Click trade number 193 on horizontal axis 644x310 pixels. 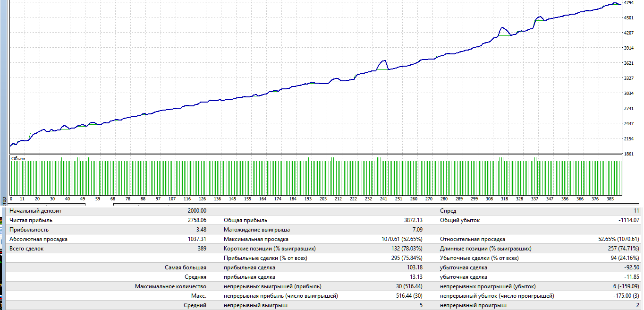308,199
